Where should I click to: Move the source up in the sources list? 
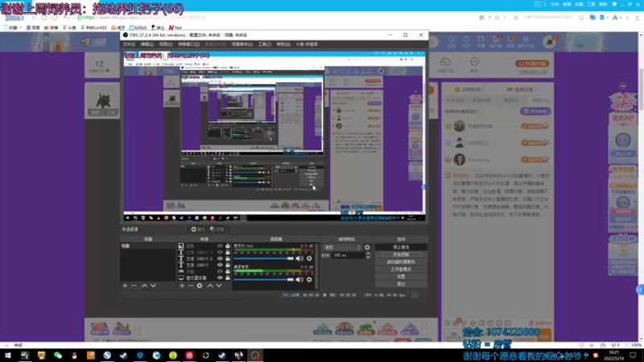210,286
